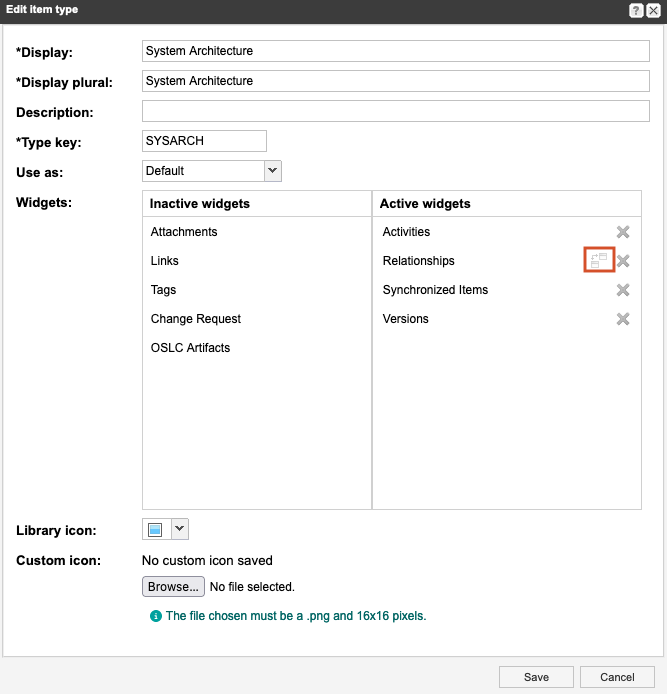Click the info icon by file requirement
667x694 pixels.
click(x=156, y=616)
